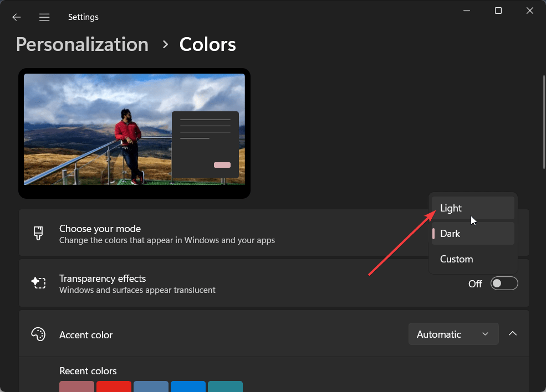Image resolution: width=546 pixels, height=392 pixels.
Task: Pick the teal recent color swatch
Action: click(x=225, y=386)
